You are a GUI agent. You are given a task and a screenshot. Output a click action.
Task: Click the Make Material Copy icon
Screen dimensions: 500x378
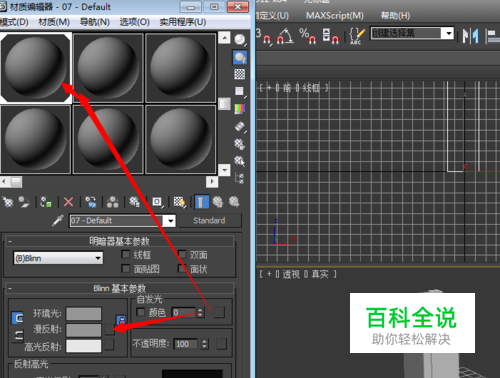(90, 202)
